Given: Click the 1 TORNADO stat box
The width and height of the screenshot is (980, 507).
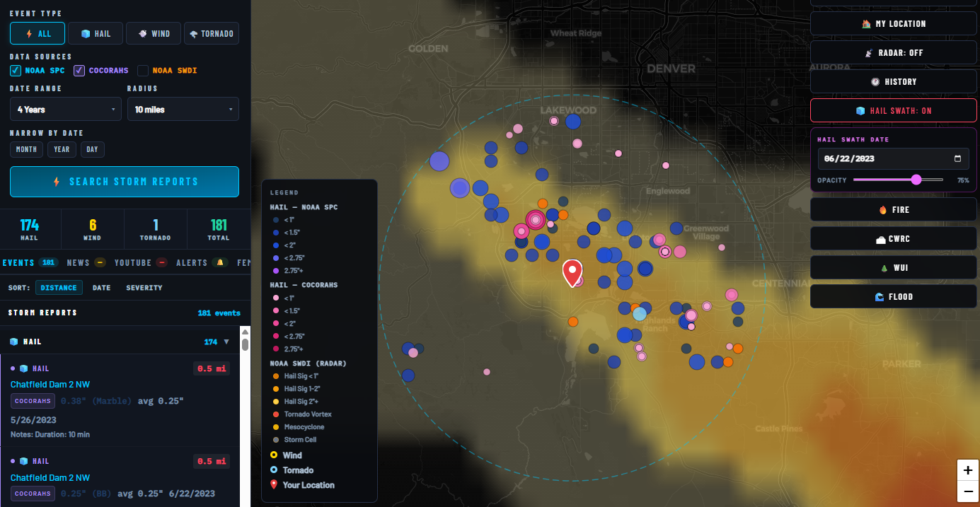Looking at the screenshot, I should pos(155,229).
